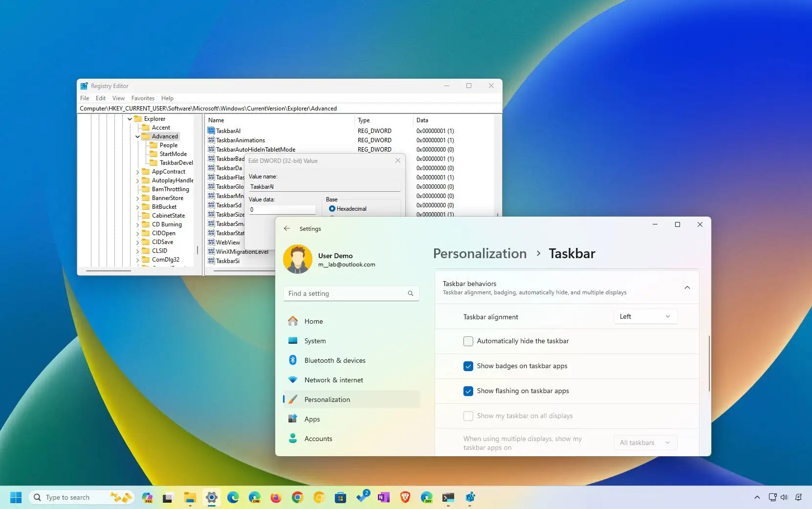
Task: Open Microsoft To Do with two notifications
Action: [361, 497]
